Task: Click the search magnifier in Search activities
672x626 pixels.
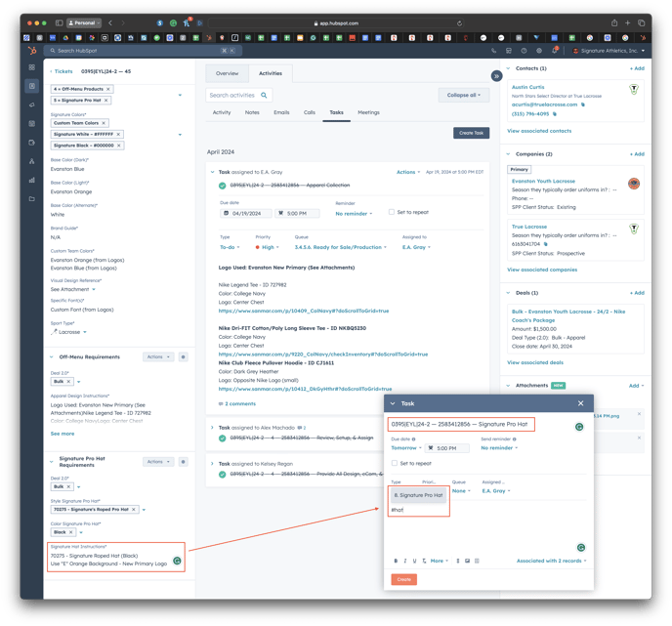Action: [264, 96]
